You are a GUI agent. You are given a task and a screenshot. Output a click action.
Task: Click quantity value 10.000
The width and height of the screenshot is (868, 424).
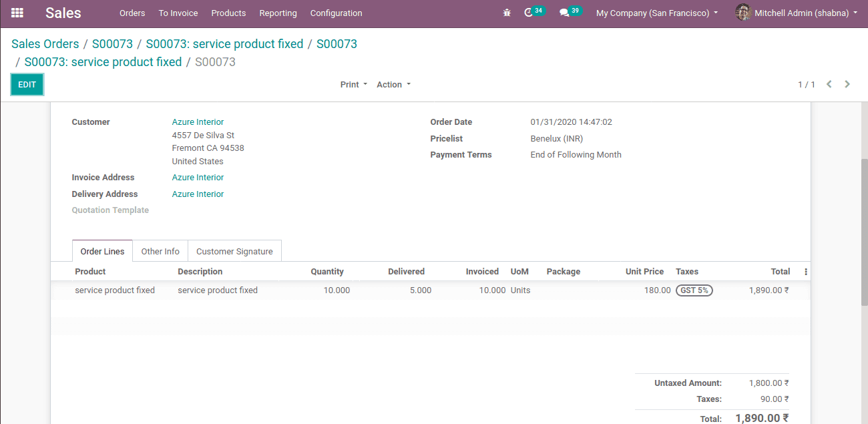(x=337, y=290)
